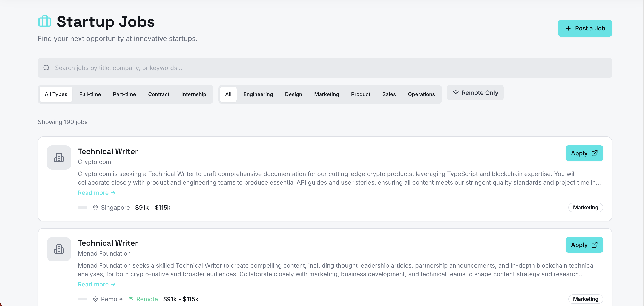The width and height of the screenshot is (644, 306).
Task: Click the Monad Foundation company building icon
Action: tap(59, 249)
